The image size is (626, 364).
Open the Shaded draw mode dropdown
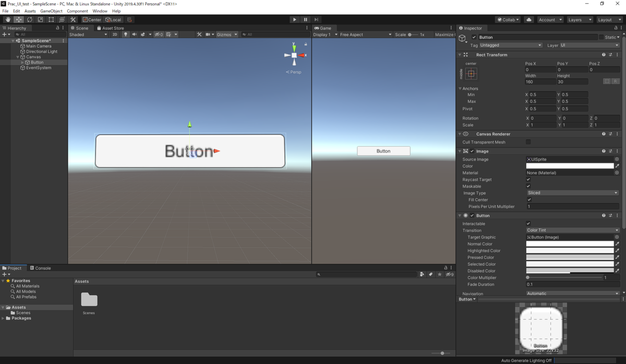pos(88,34)
